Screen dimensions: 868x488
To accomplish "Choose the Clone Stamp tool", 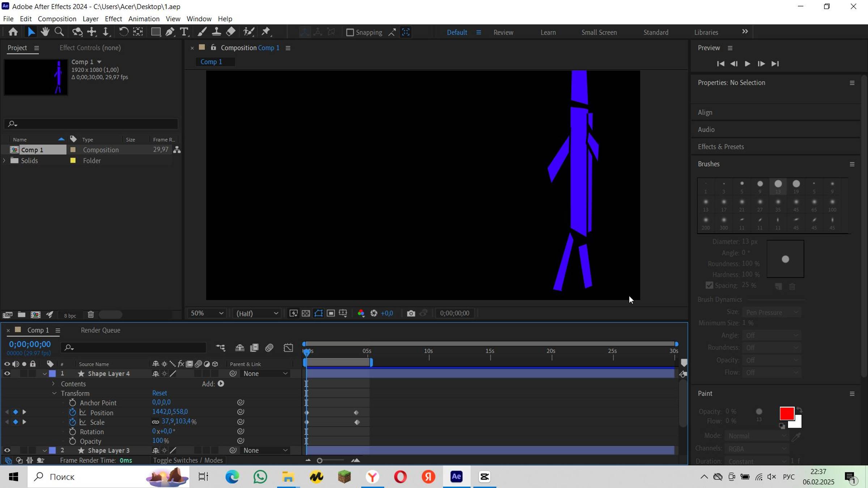I will [x=216, y=32].
